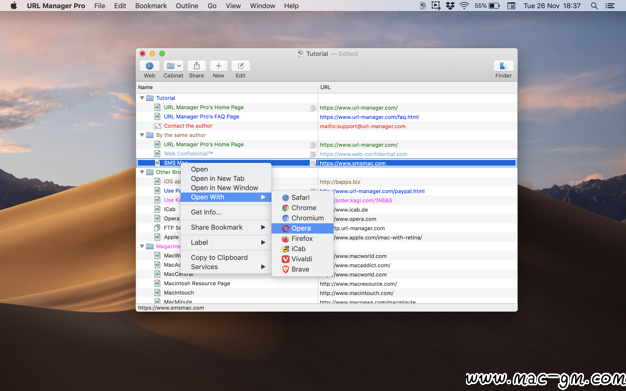Click the Spotlight search icon
This screenshot has height=391, width=626.
tap(594, 6)
